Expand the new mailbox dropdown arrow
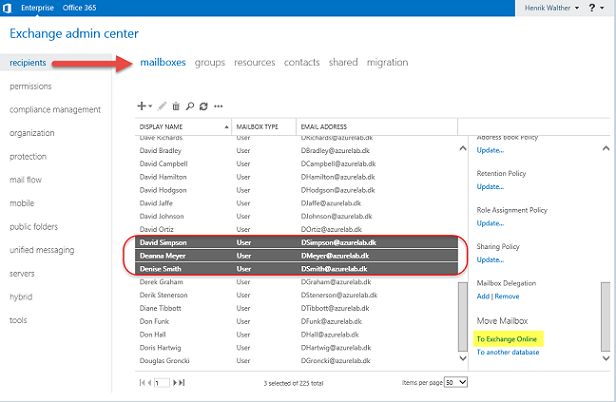This screenshot has height=402, width=616. [150, 106]
